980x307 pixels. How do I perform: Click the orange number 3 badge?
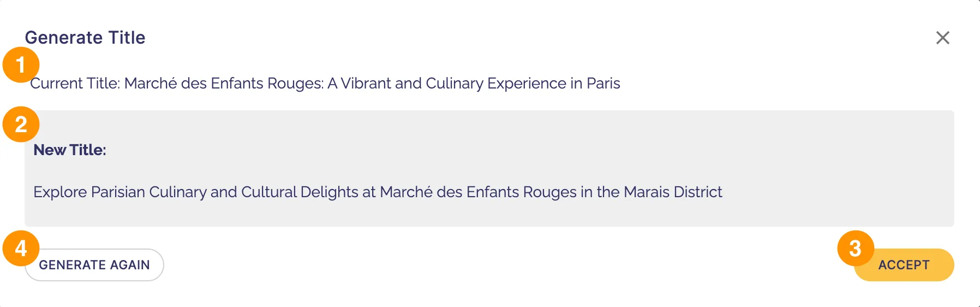pyautogui.click(x=856, y=249)
